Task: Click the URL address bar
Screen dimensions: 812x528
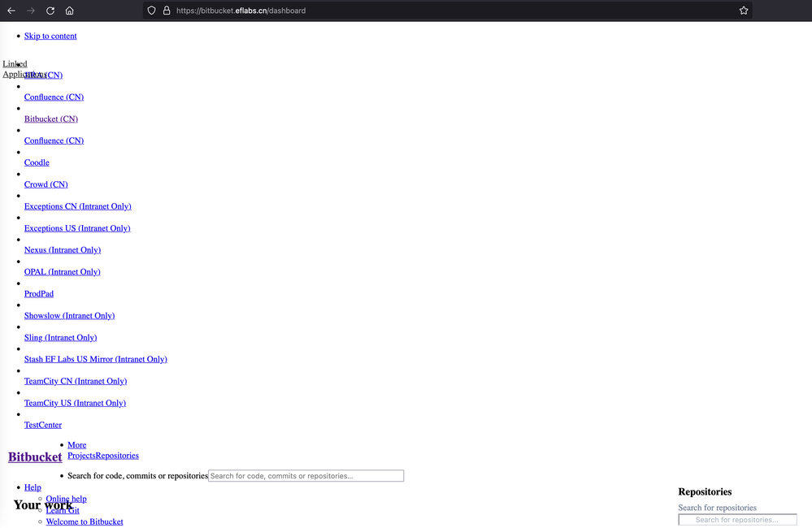Action: point(447,11)
